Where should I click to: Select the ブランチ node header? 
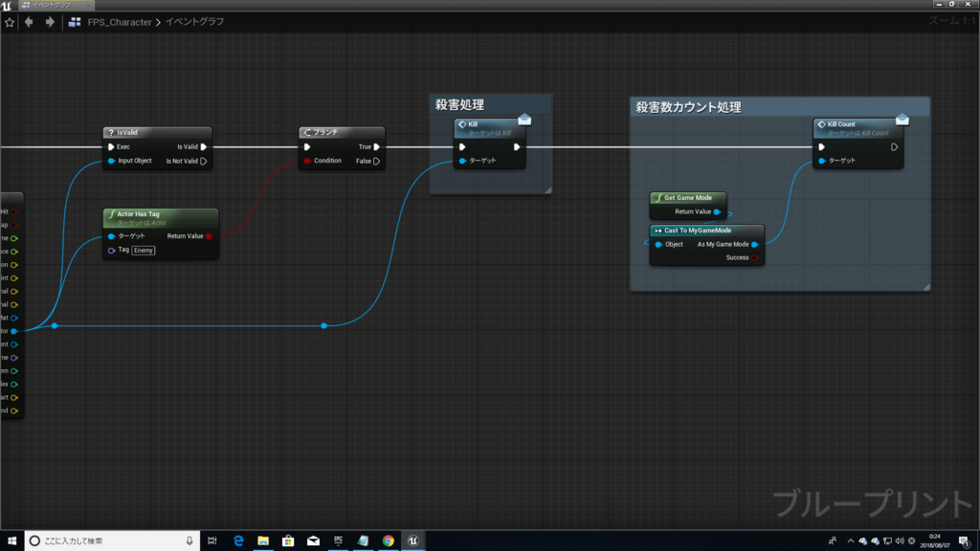click(x=342, y=132)
